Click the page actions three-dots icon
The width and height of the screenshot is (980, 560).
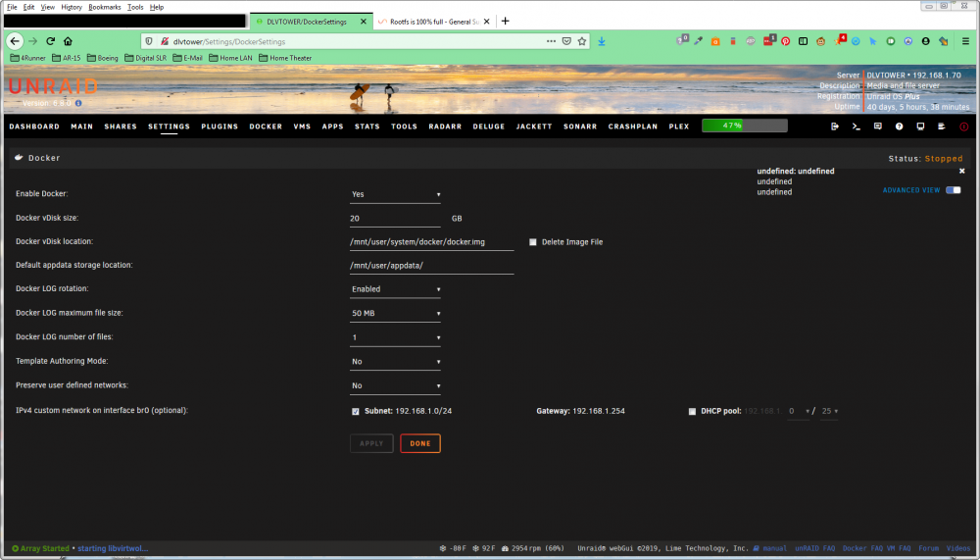[x=551, y=41]
